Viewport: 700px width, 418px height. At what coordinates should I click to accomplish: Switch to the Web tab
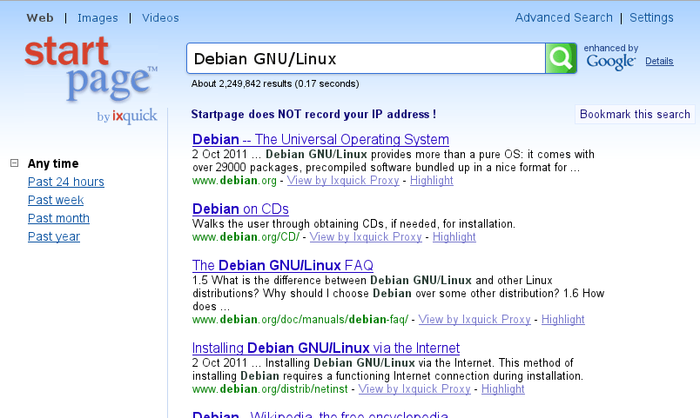[40, 18]
